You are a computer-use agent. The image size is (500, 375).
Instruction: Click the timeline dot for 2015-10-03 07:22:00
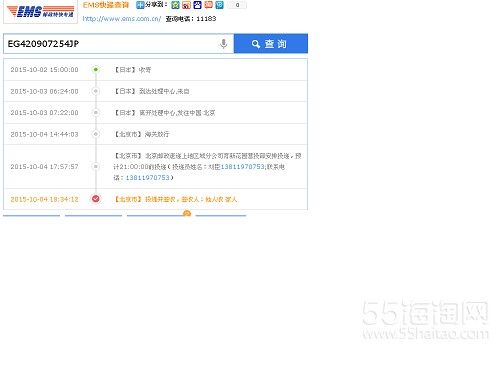[x=96, y=113]
